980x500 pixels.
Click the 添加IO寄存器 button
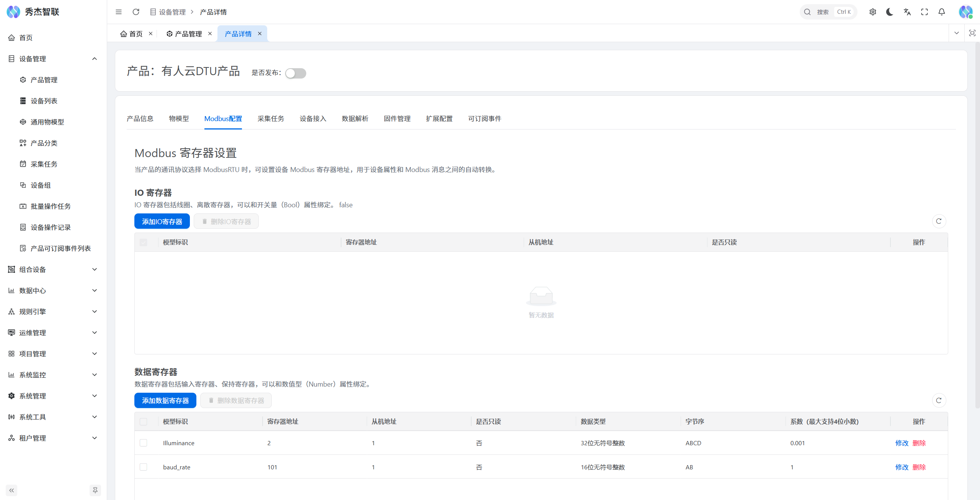coord(162,221)
